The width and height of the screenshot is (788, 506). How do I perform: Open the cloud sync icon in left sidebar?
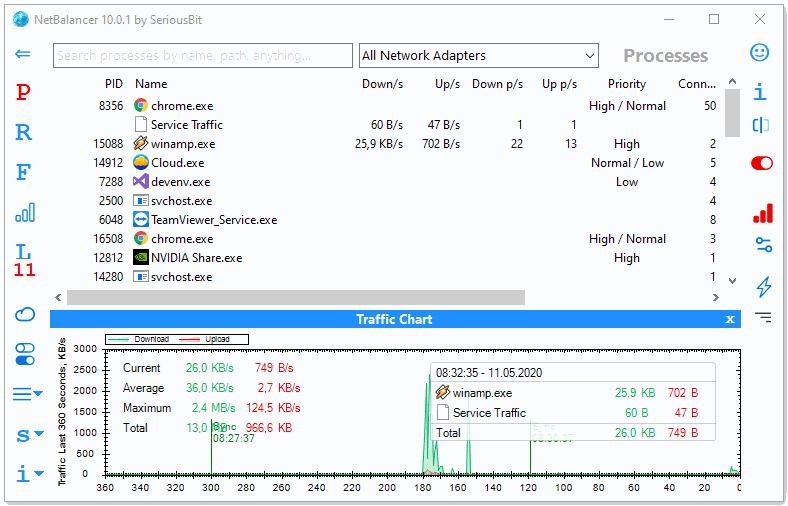(24, 314)
